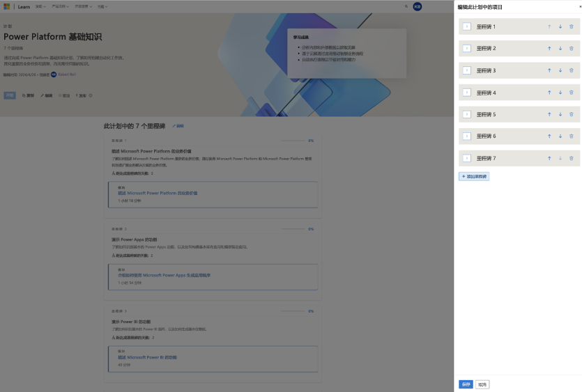Delete 里程碑 3 using its trash icon
582x392 pixels.
[572, 70]
